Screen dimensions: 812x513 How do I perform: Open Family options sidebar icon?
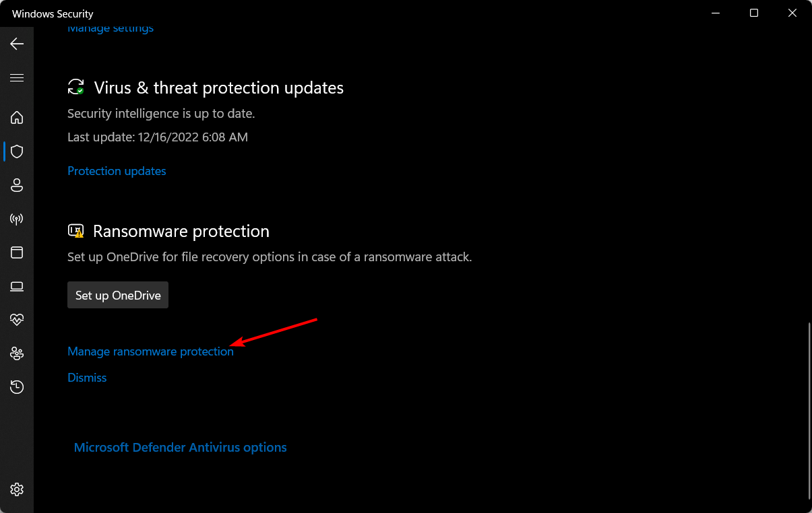coord(17,353)
